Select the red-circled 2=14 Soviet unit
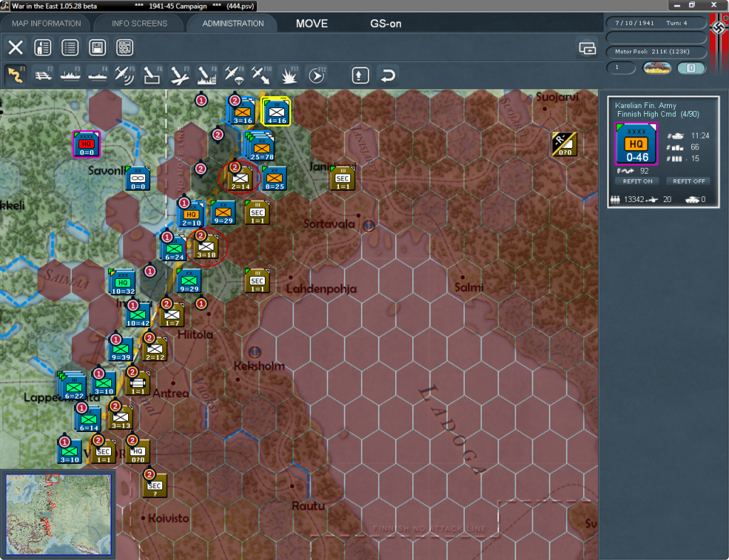The image size is (729, 560). click(x=240, y=179)
